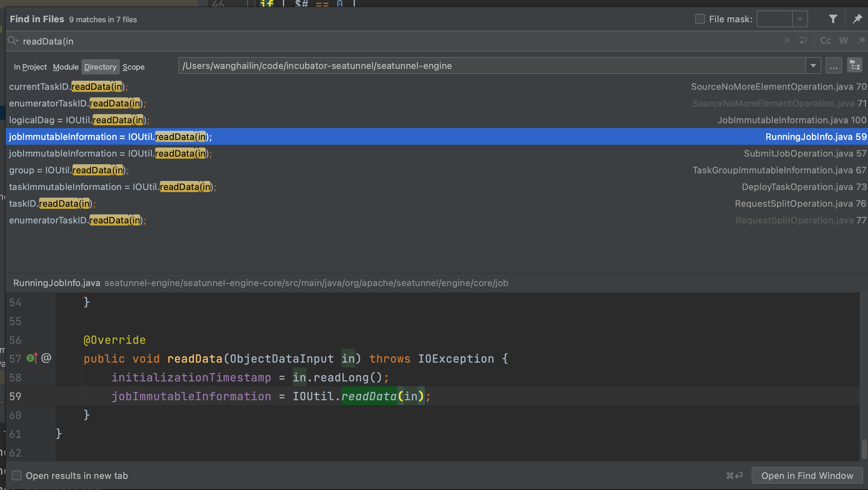This screenshot has width=868, height=490.
Task: Expand the directory path history dropdown
Action: pyautogui.click(x=813, y=65)
